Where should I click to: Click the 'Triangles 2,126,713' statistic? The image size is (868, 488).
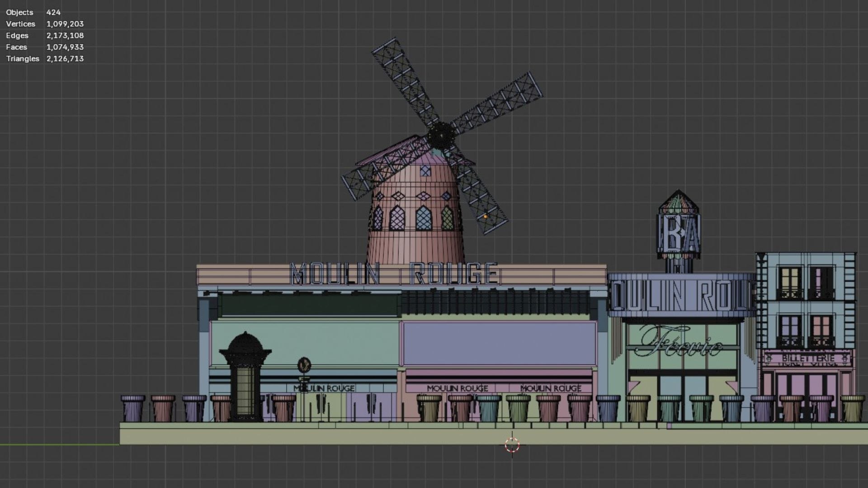45,59
